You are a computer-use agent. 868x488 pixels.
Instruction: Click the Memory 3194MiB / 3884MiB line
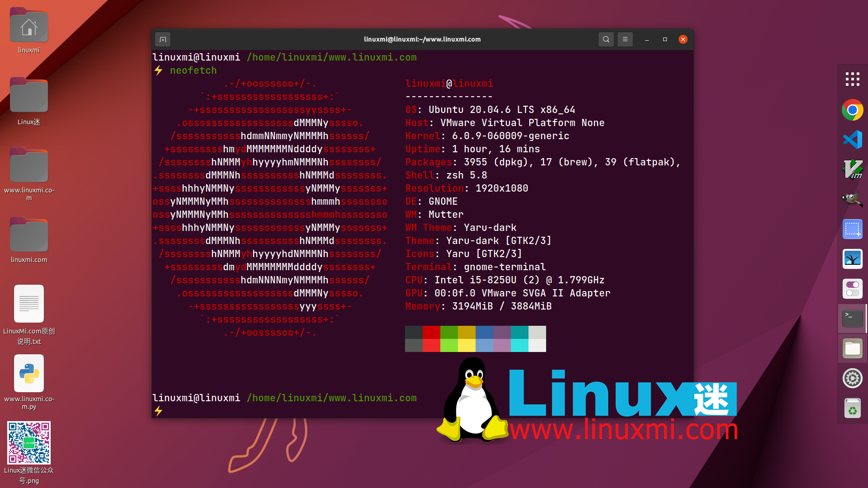(x=478, y=306)
